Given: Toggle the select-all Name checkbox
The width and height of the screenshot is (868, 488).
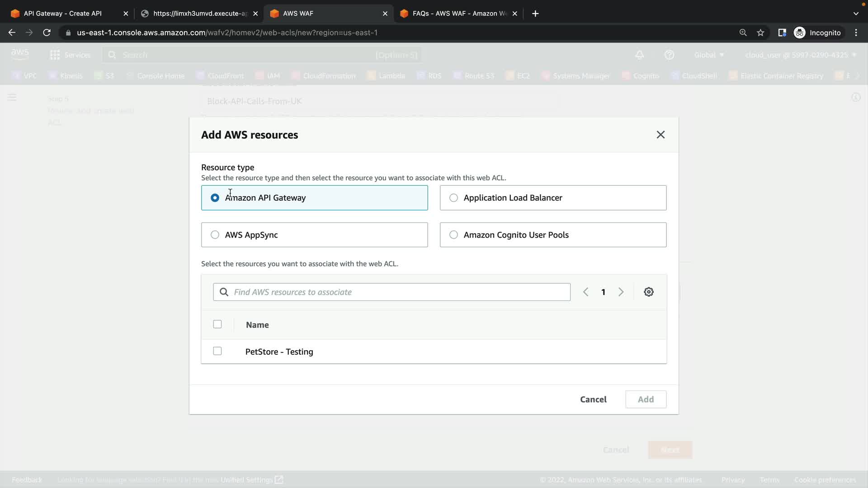Looking at the screenshot, I should click(217, 324).
